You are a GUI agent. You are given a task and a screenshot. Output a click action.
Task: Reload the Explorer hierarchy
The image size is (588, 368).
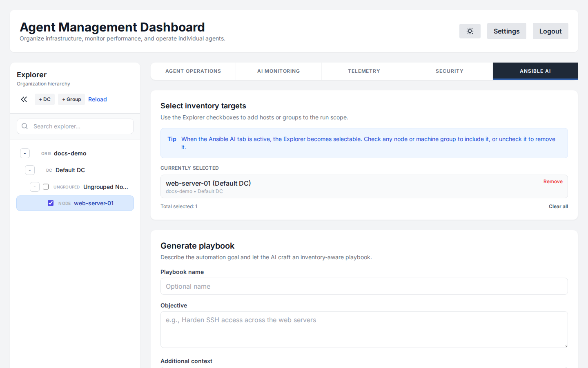pyautogui.click(x=98, y=99)
